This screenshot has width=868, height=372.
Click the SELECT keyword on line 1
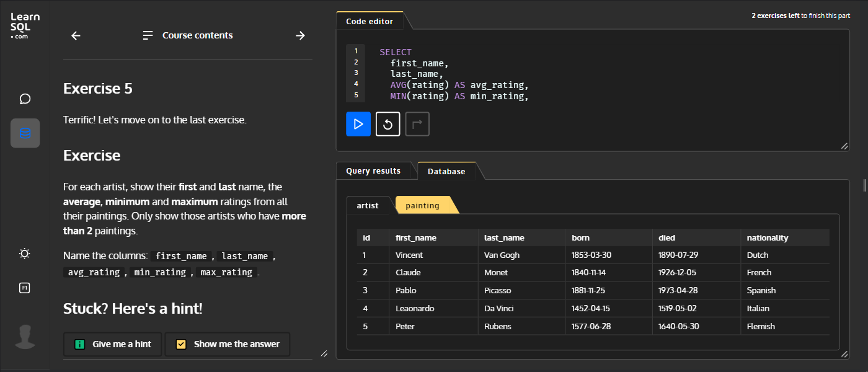396,52
